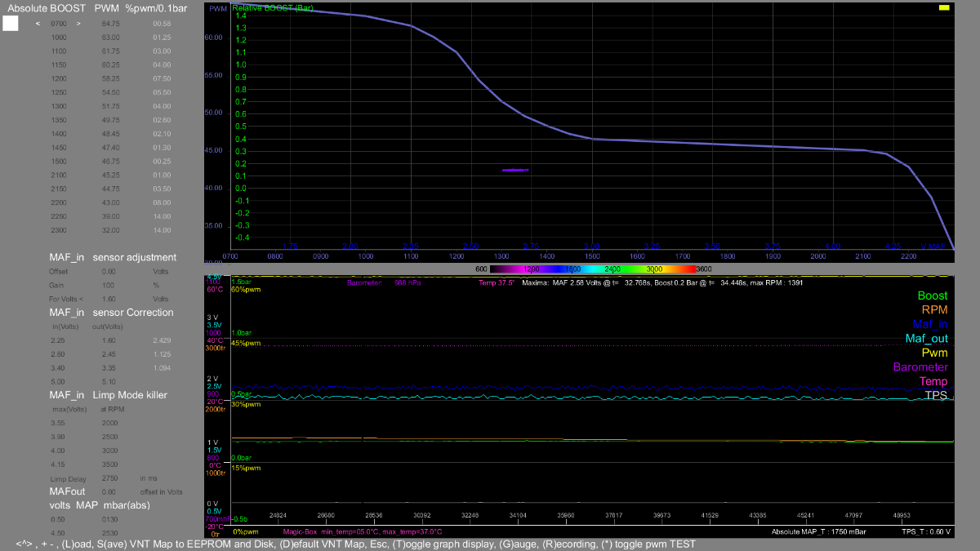This screenshot has height=551, width=980.
Task: Click the Barometer hPa readout
Action: pyautogui.click(x=383, y=283)
